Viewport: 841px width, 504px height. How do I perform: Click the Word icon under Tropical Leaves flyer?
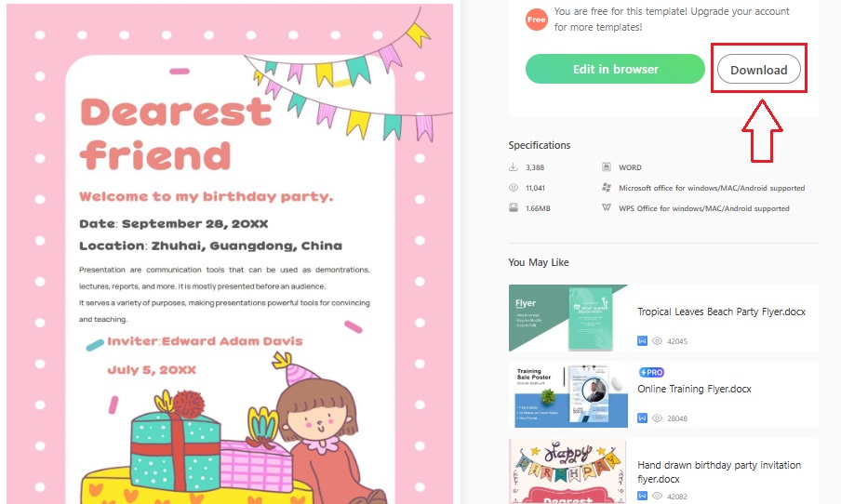pos(642,340)
